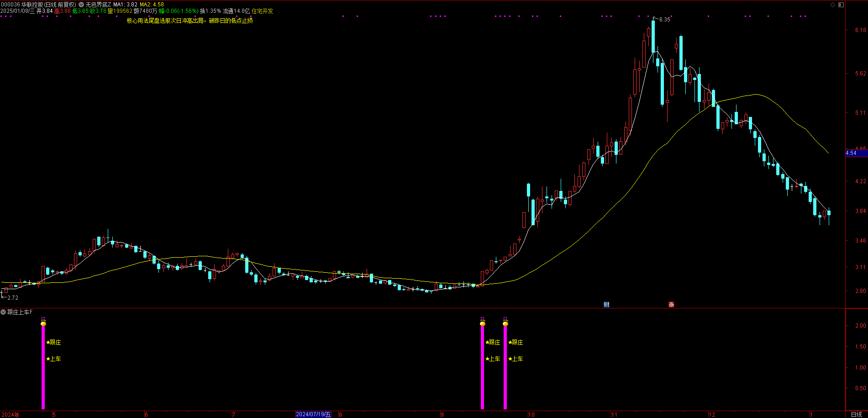The image size is (868, 418).
Task: Click the 财 financial info marker
Action: 606,305
